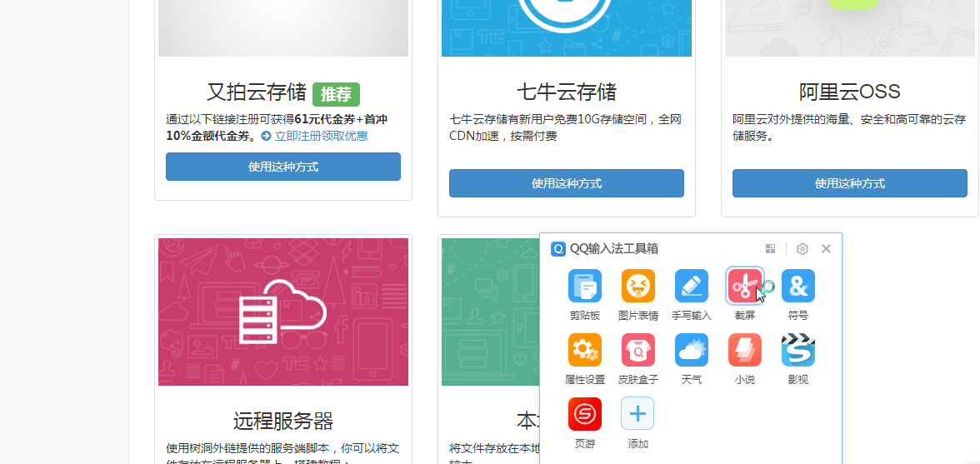Close the QQ输入法工具箱 panel
Screen dimensions: 980x464
pos(827,248)
